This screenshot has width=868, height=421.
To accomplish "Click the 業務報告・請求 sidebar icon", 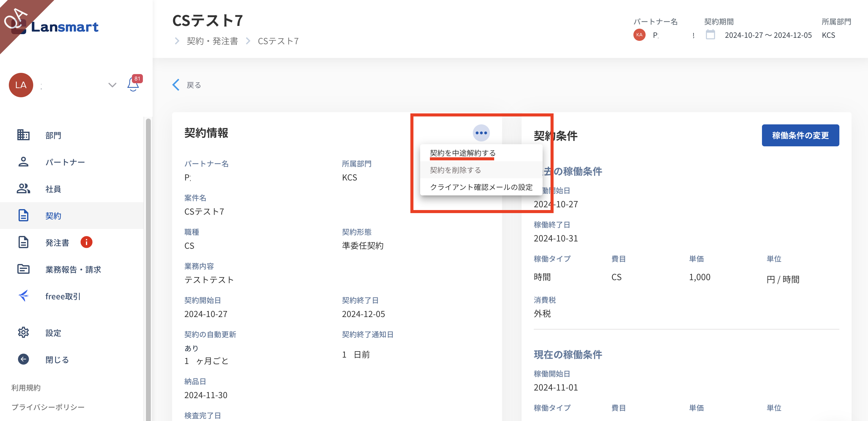I will [x=23, y=269].
